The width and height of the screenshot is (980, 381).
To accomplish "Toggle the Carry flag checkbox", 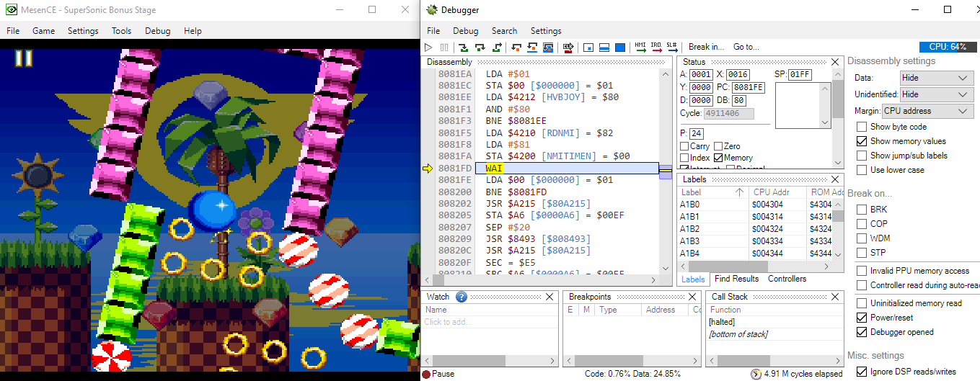I will click(684, 146).
